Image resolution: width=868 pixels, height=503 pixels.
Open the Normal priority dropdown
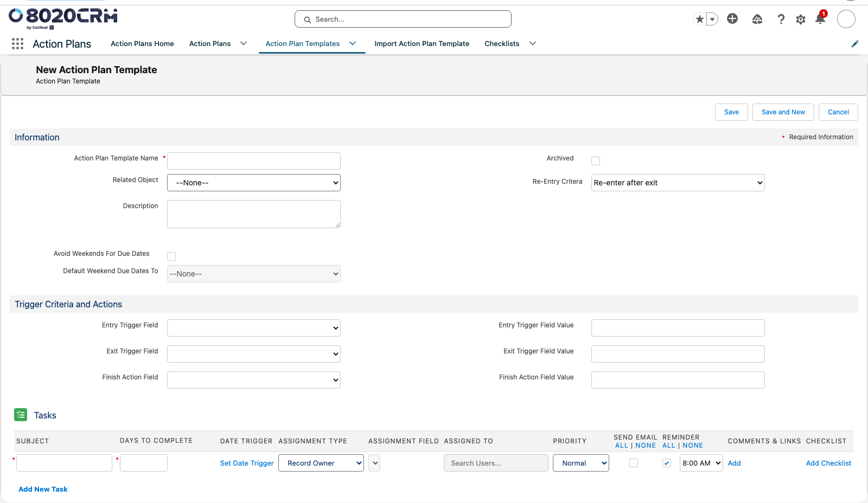pos(581,463)
